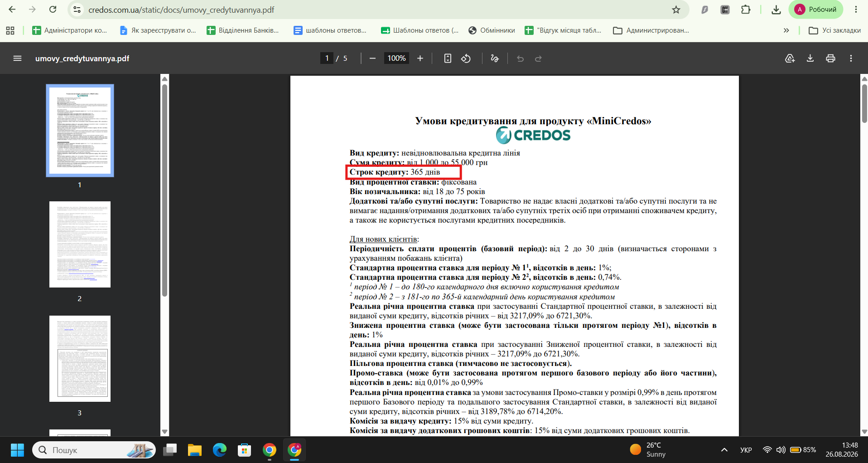This screenshot has width=868, height=463.
Task: Click the feather-shaped extension icon
Action: tap(705, 10)
